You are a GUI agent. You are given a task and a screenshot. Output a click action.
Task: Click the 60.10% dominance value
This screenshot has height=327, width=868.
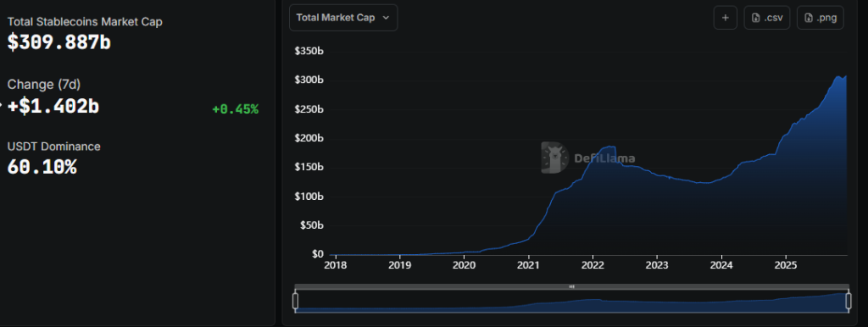pyautogui.click(x=42, y=167)
